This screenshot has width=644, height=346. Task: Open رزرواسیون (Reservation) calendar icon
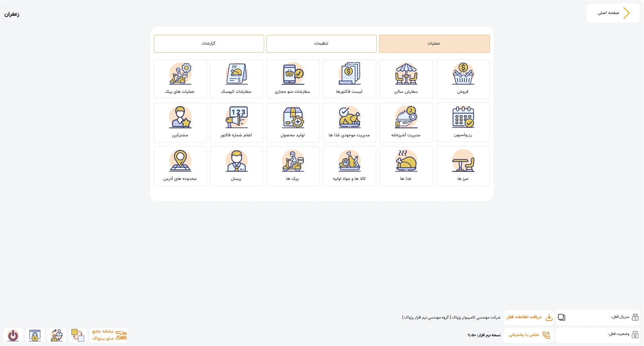coord(463,123)
